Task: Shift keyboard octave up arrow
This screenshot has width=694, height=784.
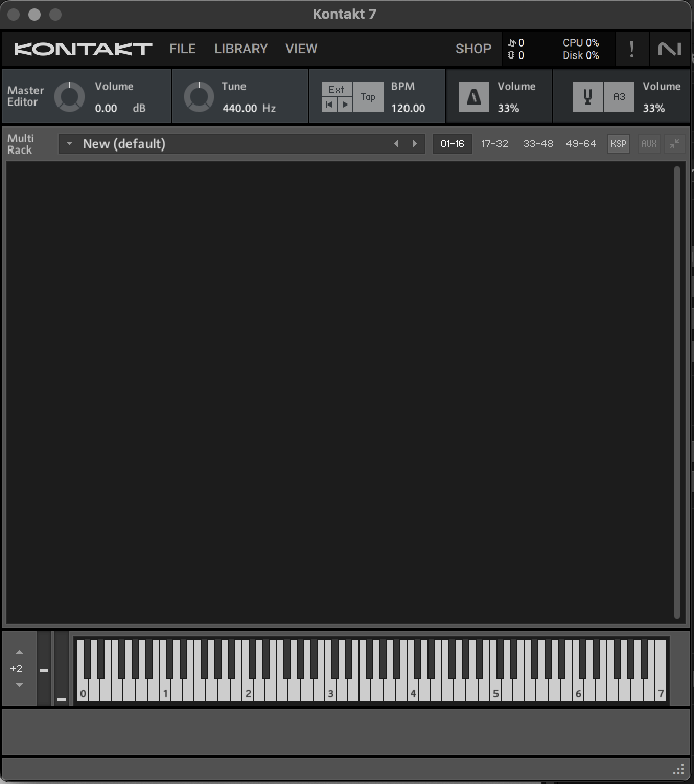Action: [x=19, y=652]
